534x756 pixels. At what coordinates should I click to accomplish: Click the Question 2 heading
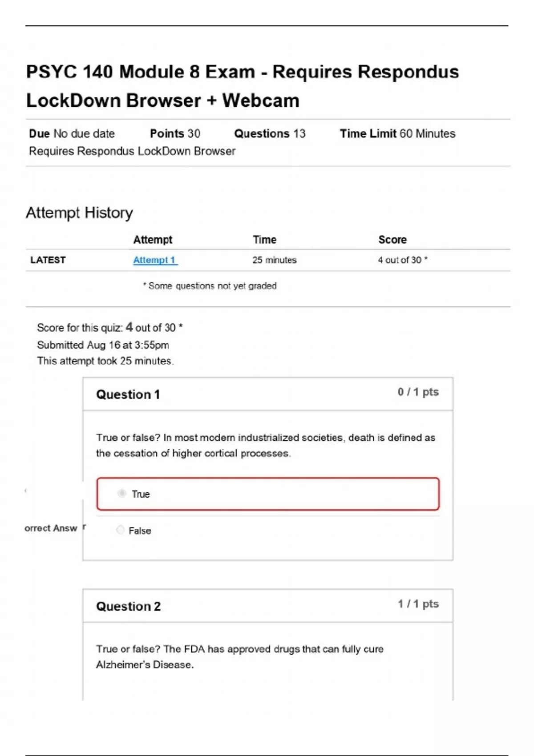click(128, 606)
